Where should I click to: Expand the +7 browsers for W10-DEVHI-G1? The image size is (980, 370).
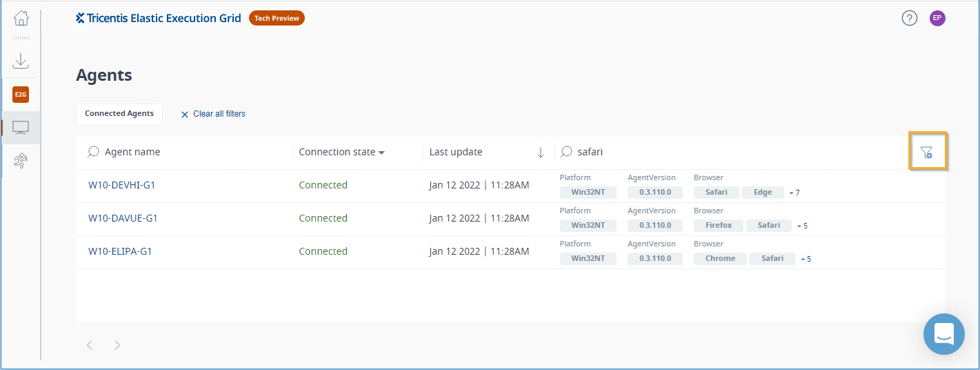coord(795,193)
